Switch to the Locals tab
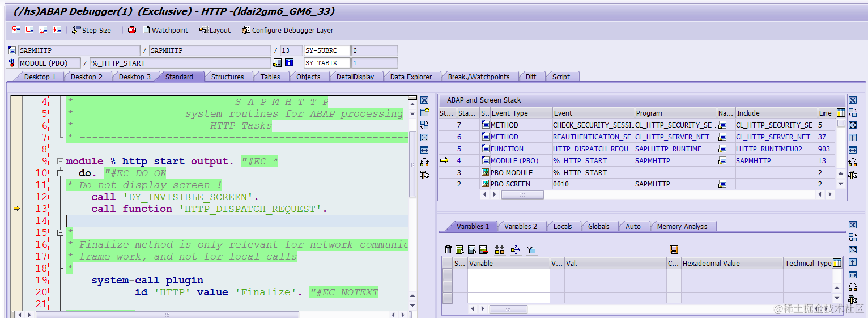The height and width of the screenshot is (318, 868). [563, 226]
